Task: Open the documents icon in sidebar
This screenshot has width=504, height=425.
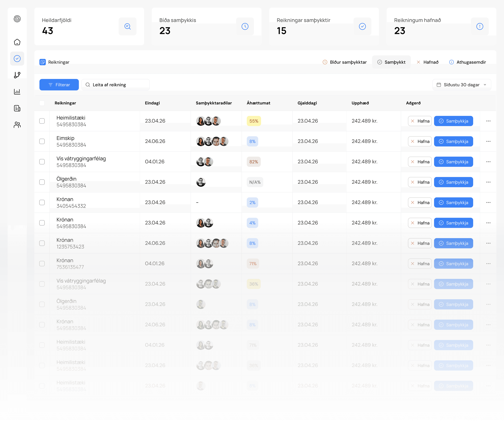Action: click(17, 108)
